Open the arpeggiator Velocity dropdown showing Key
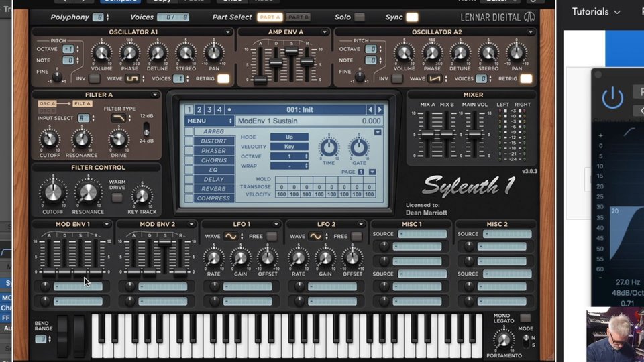 tap(289, 147)
